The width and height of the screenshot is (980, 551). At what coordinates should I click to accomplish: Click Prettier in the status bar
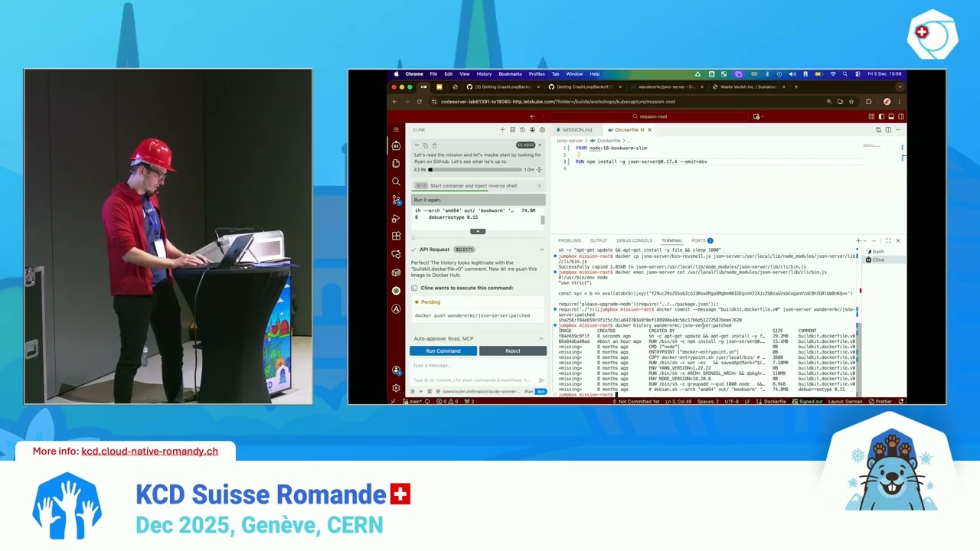(x=880, y=401)
